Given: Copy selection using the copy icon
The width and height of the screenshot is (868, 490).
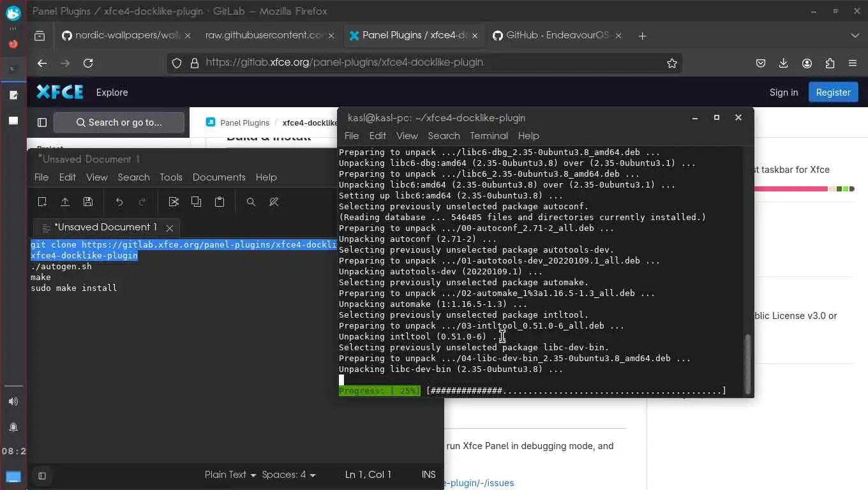Looking at the screenshot, I should pos(197,202).
